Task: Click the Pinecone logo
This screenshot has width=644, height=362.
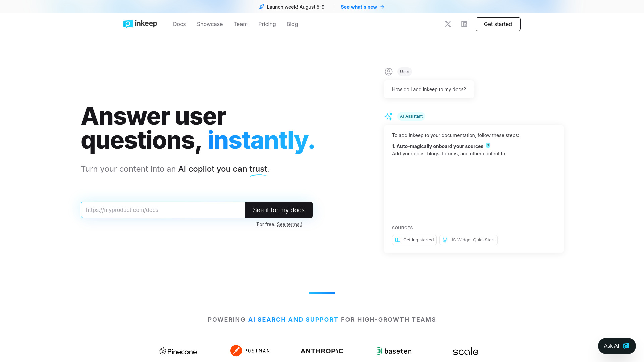Action: 178,351
